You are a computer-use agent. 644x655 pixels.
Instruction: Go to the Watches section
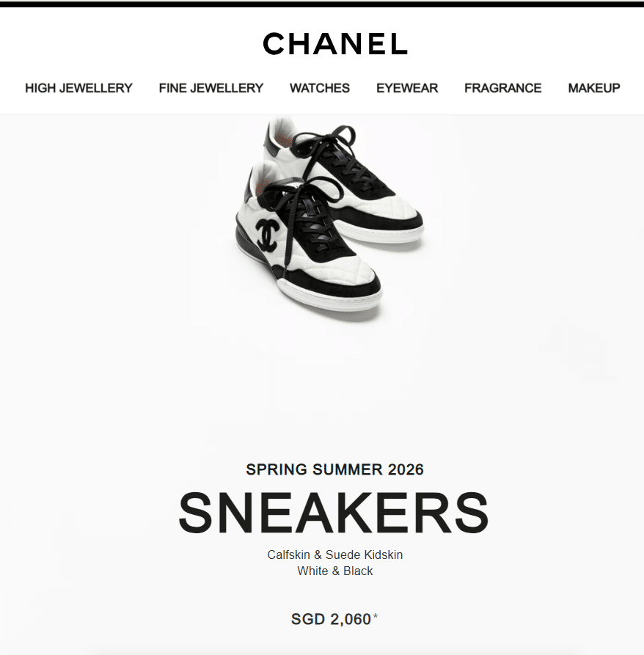pyautogui.click(x=320, y=88)
